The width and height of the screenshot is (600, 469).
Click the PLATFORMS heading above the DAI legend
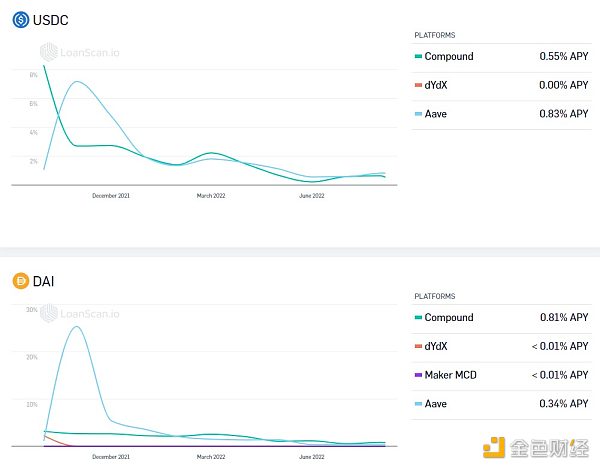pos(434,297)
